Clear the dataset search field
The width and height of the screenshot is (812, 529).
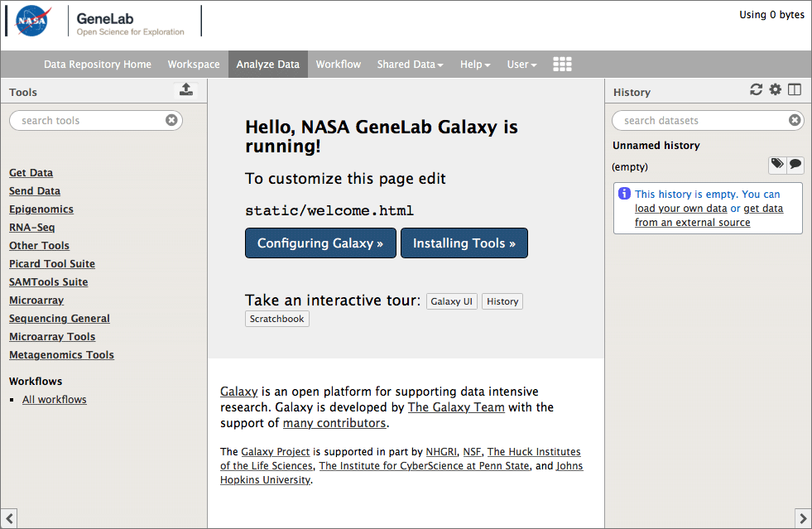795,120
